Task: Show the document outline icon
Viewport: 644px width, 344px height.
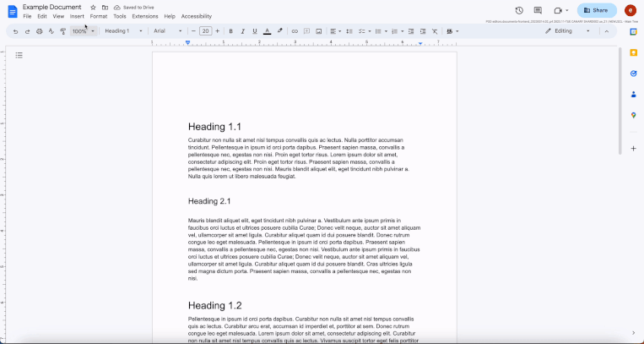Action: [x=19, y=55]
